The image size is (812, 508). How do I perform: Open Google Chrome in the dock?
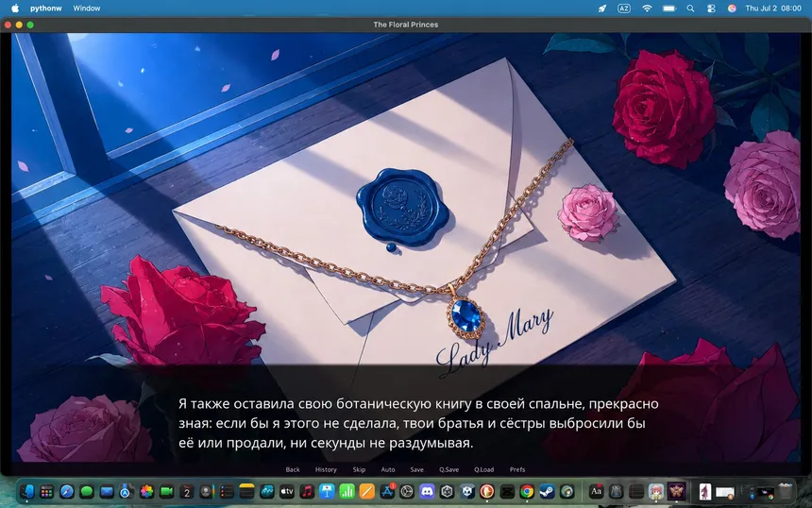[527, 491]
